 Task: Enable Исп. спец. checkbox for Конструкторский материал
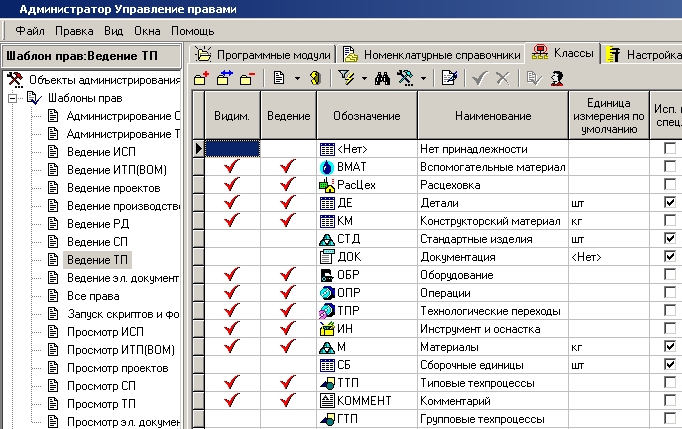coord(670,220)
